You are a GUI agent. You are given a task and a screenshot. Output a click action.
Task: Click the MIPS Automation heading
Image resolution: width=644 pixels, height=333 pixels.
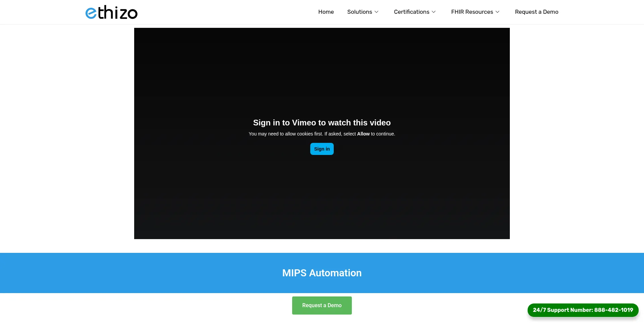point(322,273)
